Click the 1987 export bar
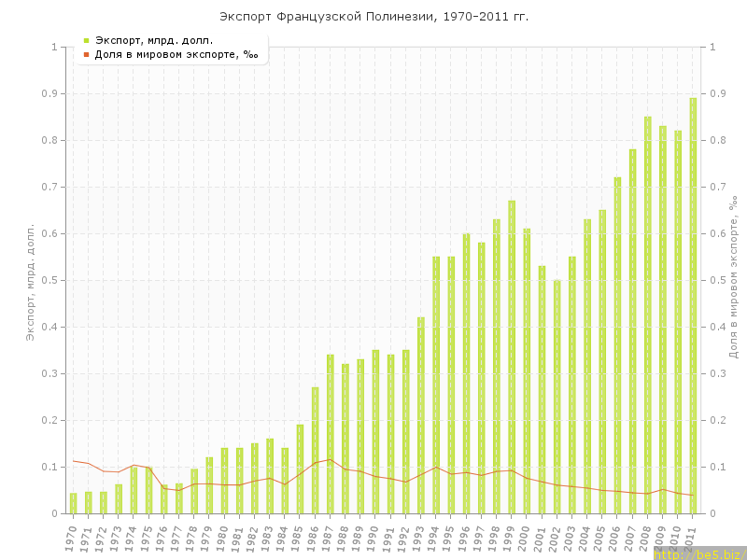 331,434
